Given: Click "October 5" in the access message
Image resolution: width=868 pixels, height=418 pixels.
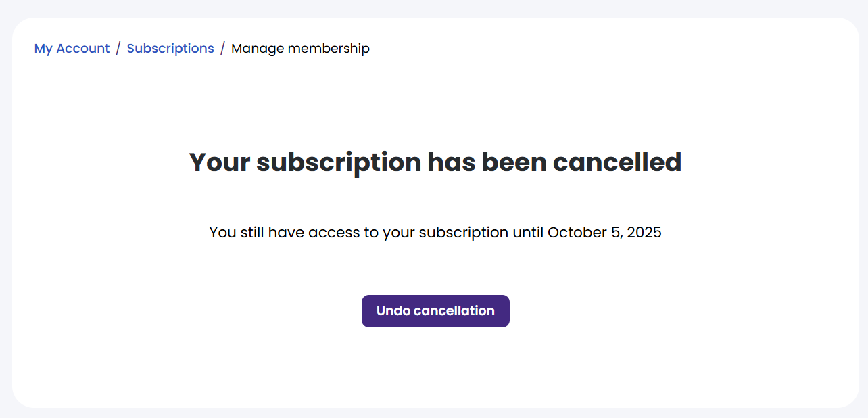Looking at the screenshot, I should [x=583, y=233].
